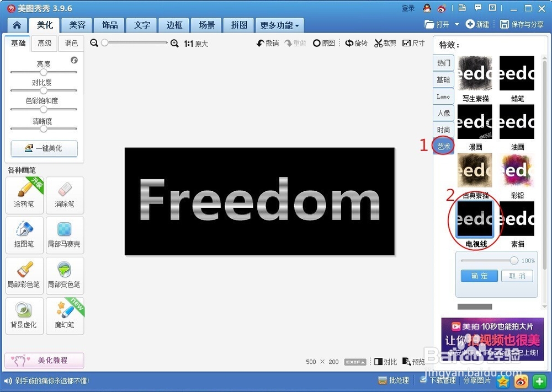Click 保存与分享 save button
The width and height of the screenshot is (552, 392).
coord(522,24)
